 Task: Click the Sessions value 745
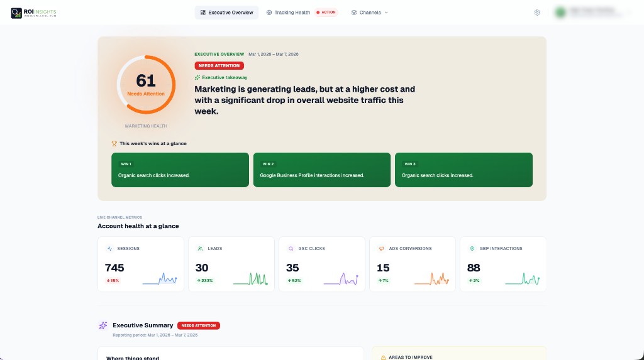(x=114, y=268)
